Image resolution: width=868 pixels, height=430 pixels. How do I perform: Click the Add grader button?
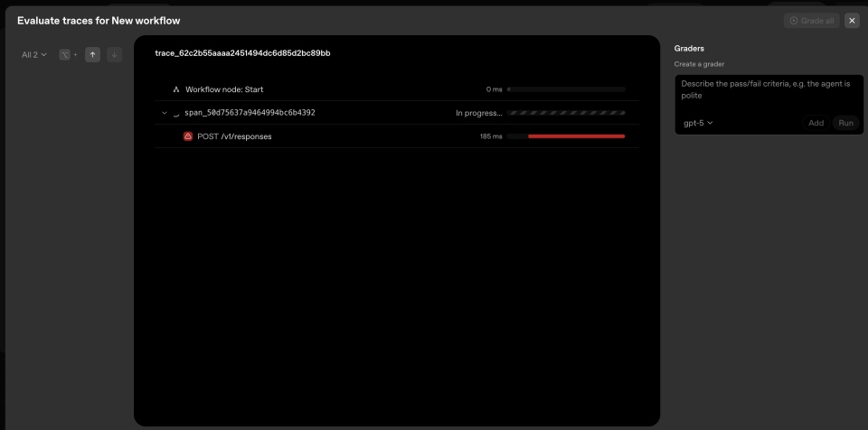click(816, 123)
